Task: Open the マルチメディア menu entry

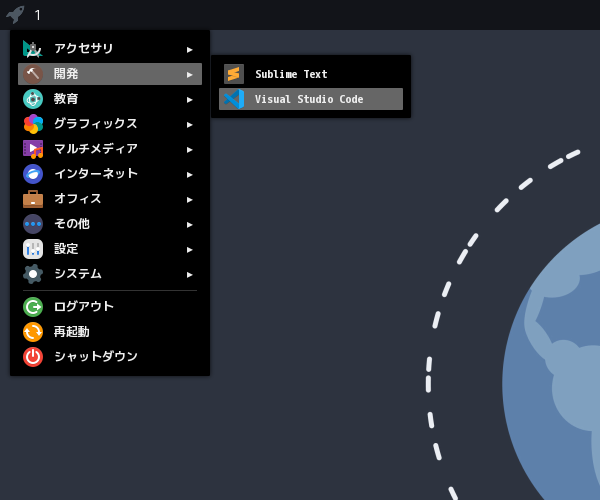Action: coord(110,149)
